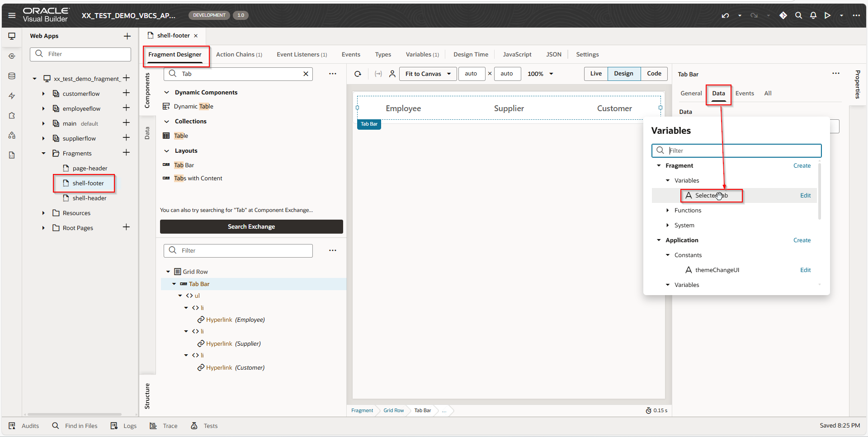Open the Fit to Canvas dropdown
The width and height of the screenshot is (868, 437).
pyautogui.click(x=428, y=74)
